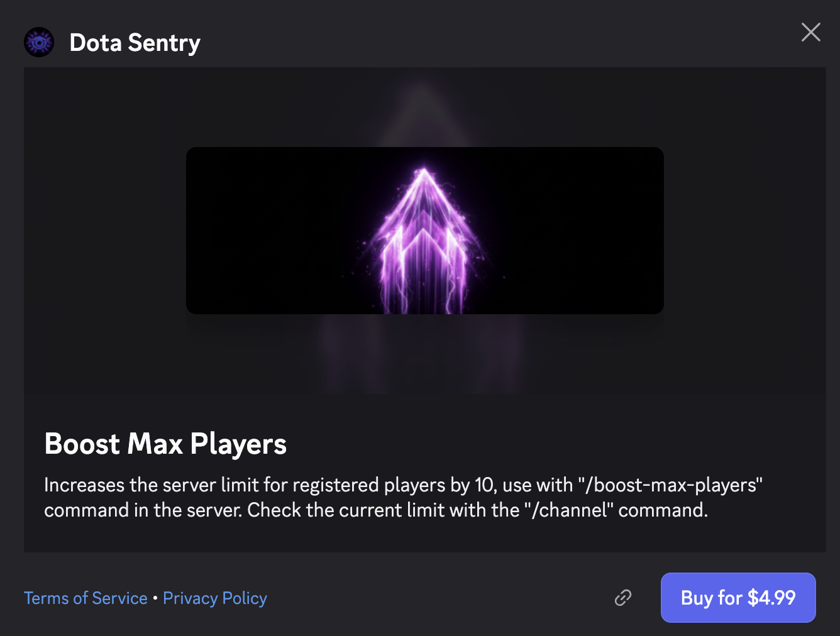Open the Terms of Service link
840x636 pixels.
(x=86, y=598)
